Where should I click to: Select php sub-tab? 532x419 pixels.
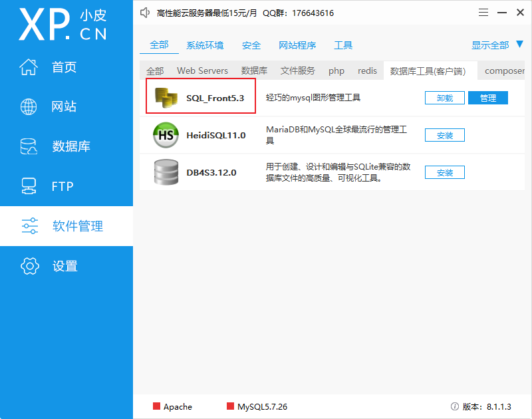(336, 71)
